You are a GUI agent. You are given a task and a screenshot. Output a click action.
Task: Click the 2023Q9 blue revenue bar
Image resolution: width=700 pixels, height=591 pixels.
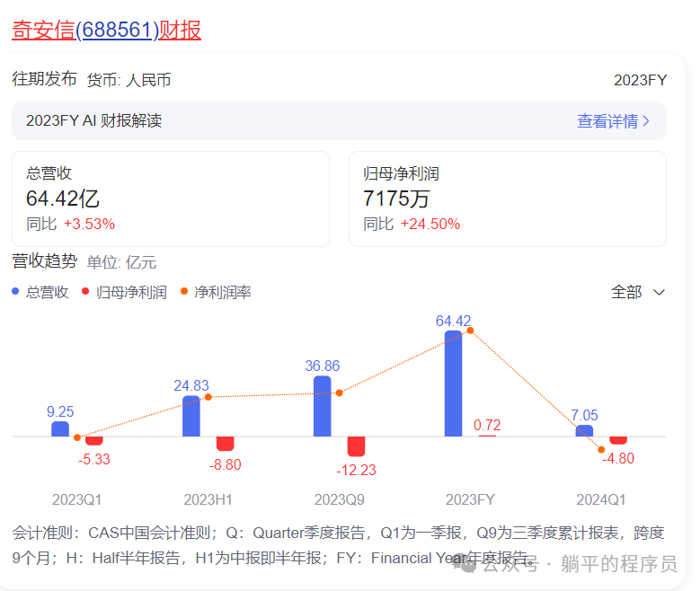pos(323,406)
